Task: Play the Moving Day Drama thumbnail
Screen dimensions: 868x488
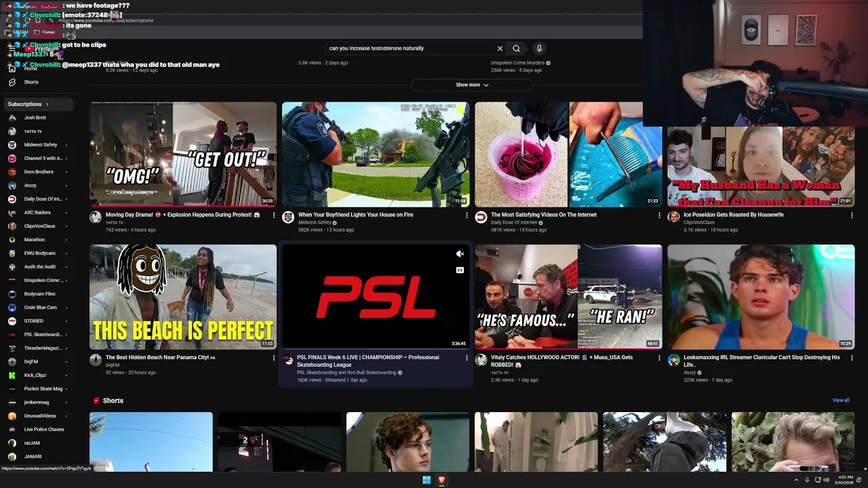Action: coord(183,155)
